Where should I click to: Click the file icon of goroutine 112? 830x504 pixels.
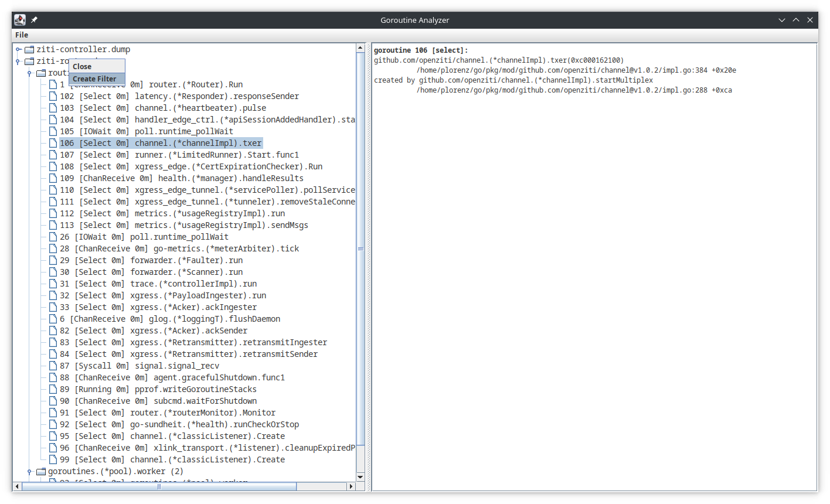point(53,213)
